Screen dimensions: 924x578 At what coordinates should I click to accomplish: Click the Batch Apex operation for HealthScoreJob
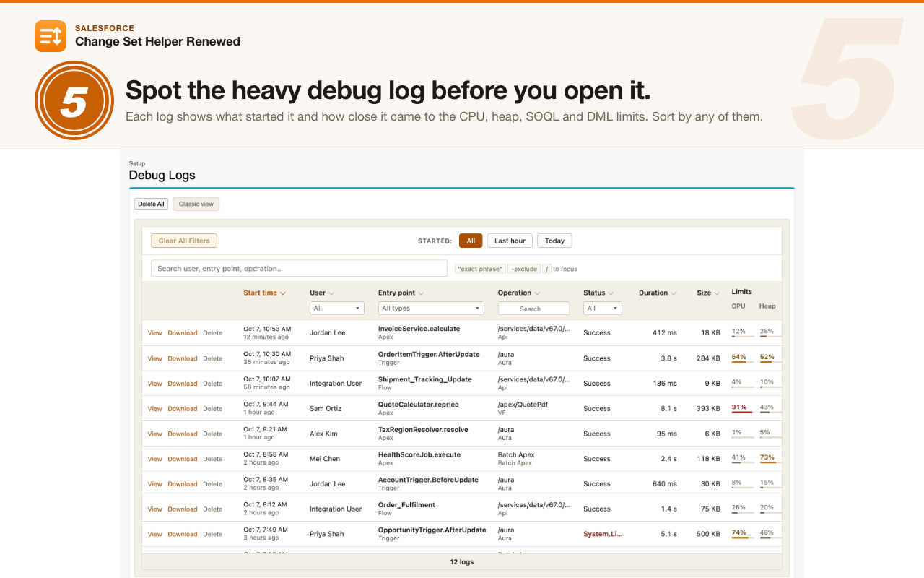[x=516, y=455]
